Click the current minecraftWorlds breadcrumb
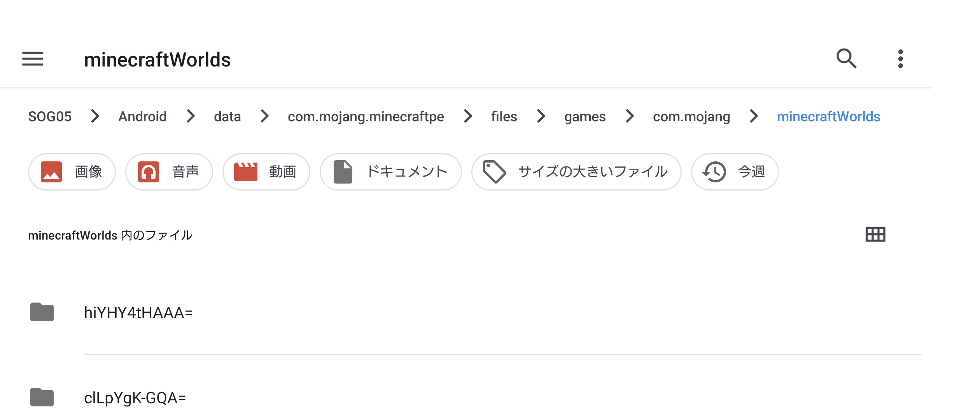This screenshot has width=980, height=420. pos(828,117)
